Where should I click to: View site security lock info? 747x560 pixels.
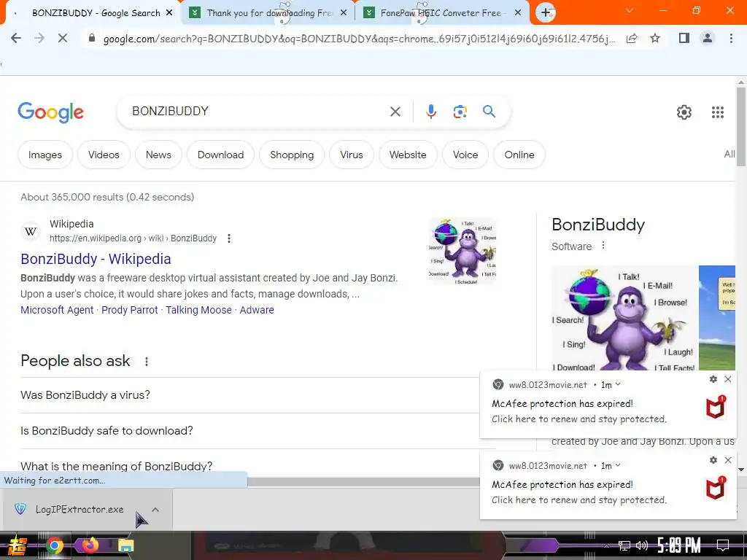pyautogui.click(x=92, y=38)
